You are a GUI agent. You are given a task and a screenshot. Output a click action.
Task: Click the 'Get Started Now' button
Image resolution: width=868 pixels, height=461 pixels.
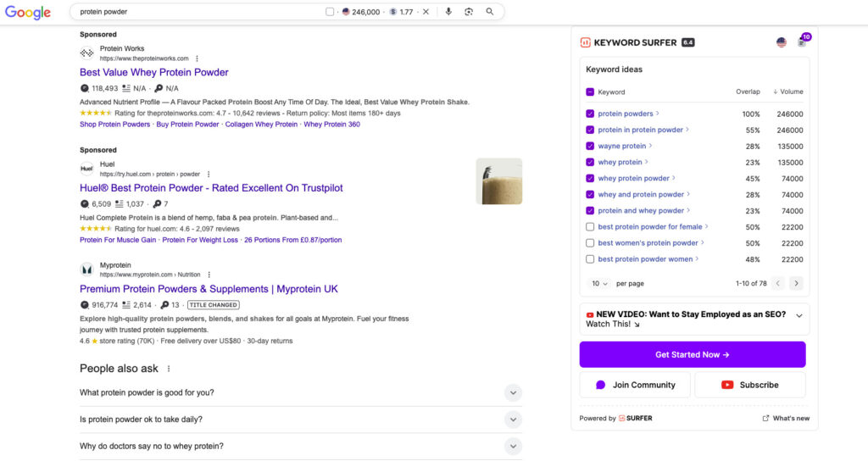pyautogui.click(x=693, y=355)
